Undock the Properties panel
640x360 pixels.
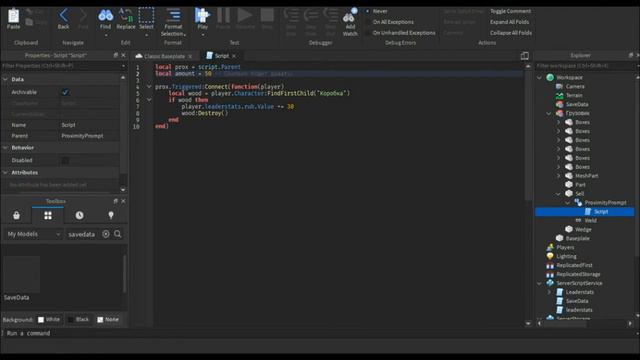pos(116,55)
